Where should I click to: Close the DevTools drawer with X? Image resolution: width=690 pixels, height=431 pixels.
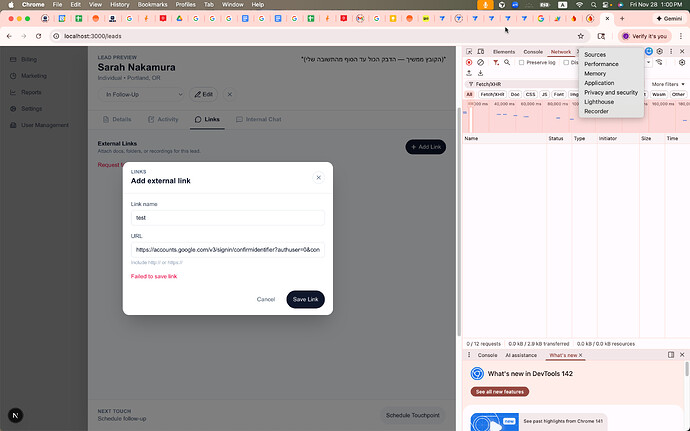click(x=682, y=355)
